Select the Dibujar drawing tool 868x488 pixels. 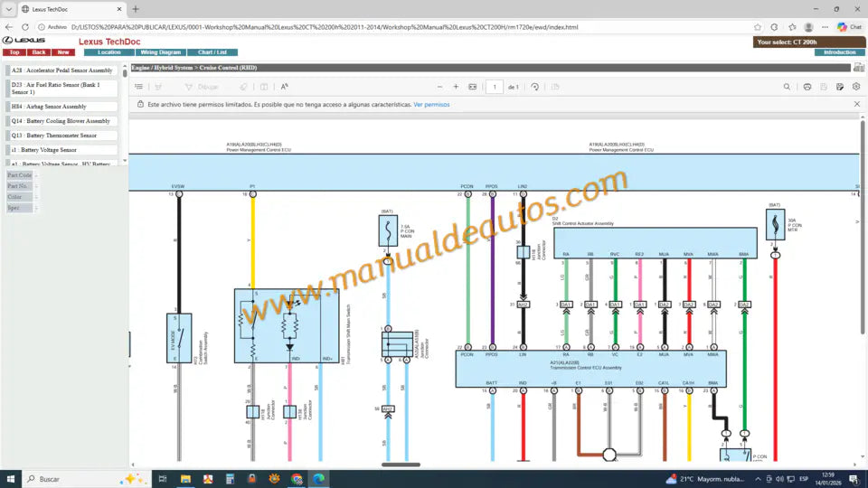[x=202, y=87]
